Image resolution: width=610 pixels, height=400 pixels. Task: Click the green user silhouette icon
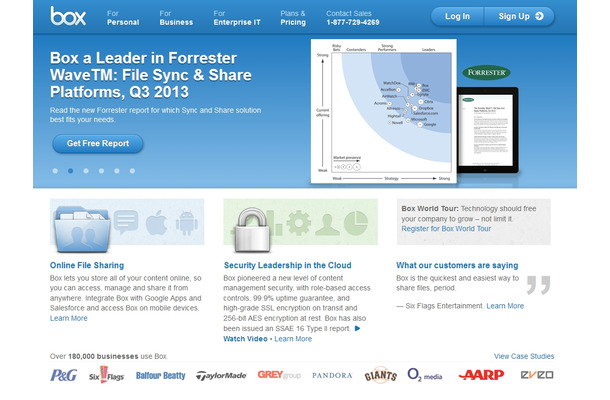328,224
